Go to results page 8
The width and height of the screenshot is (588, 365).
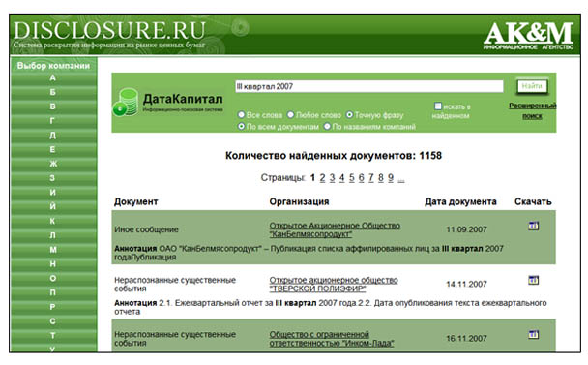[x=381, y=177]
